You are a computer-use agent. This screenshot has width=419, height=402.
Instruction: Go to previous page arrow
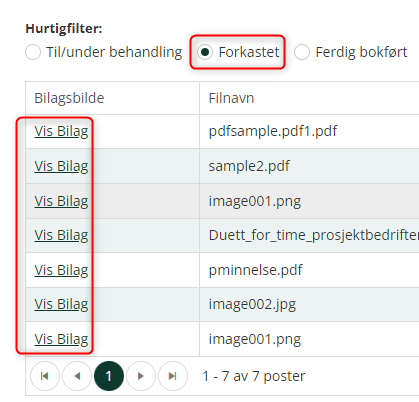[x=77, y=376]
